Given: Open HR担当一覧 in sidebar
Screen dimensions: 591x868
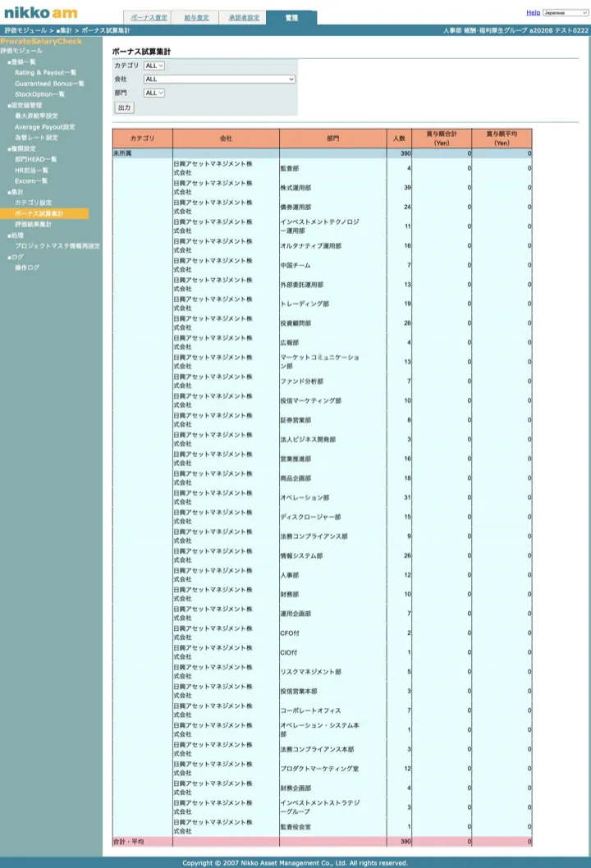Looking at the screenshot, I should coord(31,170).
